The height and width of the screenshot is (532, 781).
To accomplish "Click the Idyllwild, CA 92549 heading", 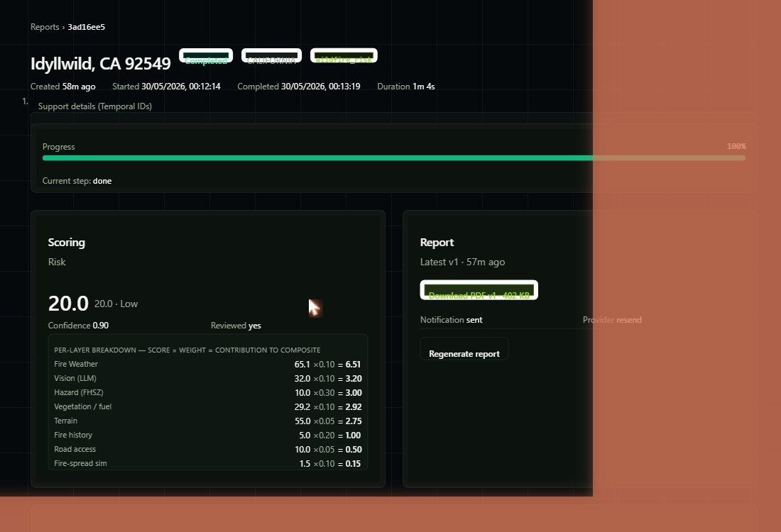I will coord(101,64).
